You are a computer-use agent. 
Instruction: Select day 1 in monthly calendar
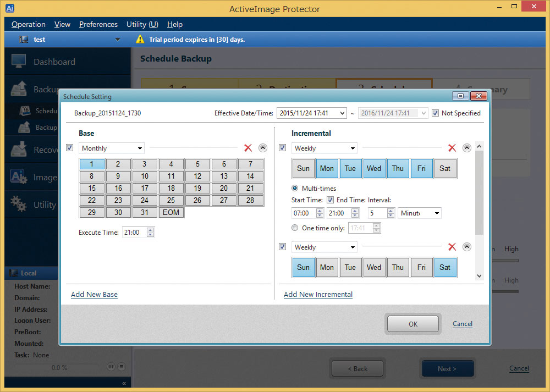[92, 164]
